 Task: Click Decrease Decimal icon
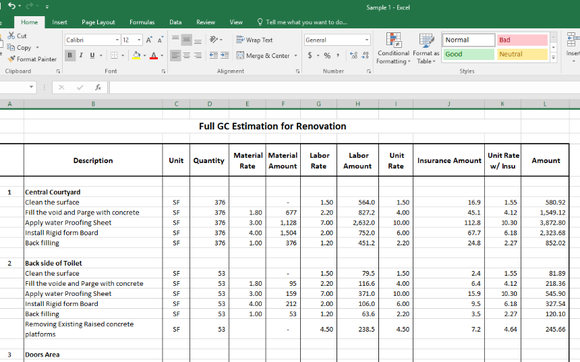[365, 55]
